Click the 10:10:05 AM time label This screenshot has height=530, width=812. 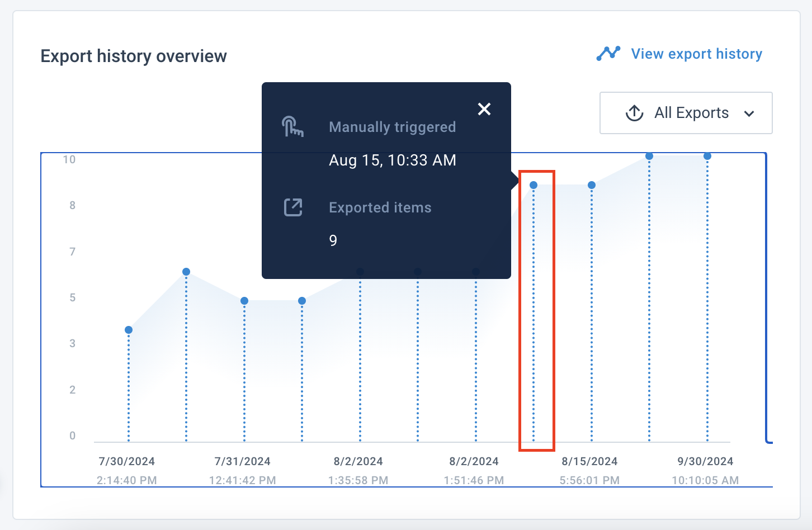pos(706,480)
